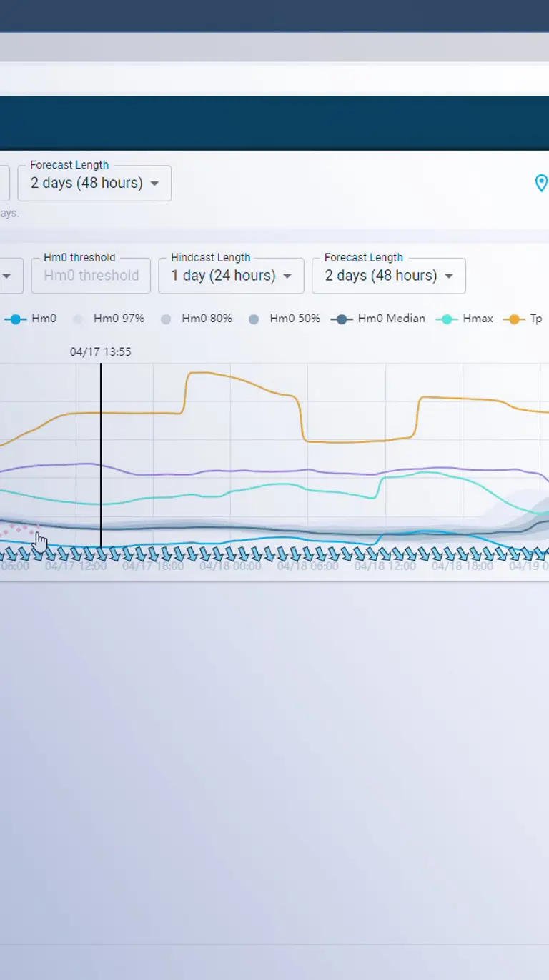549x980 pixels.
Task: Click the Tp legend line marker
Action: pos(513,319)
